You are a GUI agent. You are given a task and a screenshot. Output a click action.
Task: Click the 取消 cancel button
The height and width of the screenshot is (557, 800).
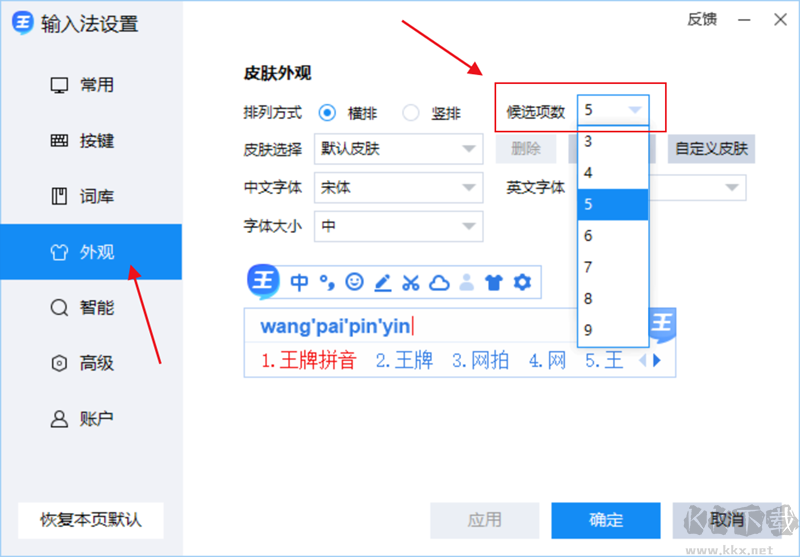(x=727, y=520)
